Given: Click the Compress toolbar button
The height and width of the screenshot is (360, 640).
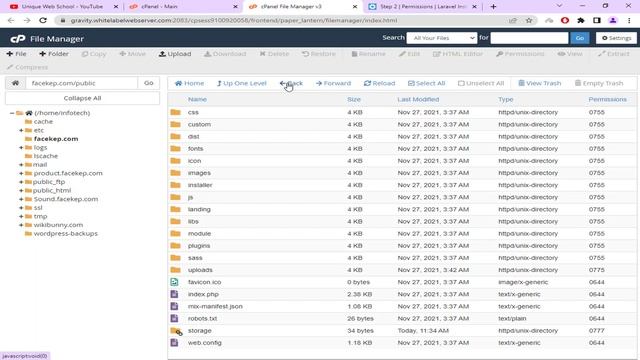Looking at the screenshot, I should tap(27, 67).
